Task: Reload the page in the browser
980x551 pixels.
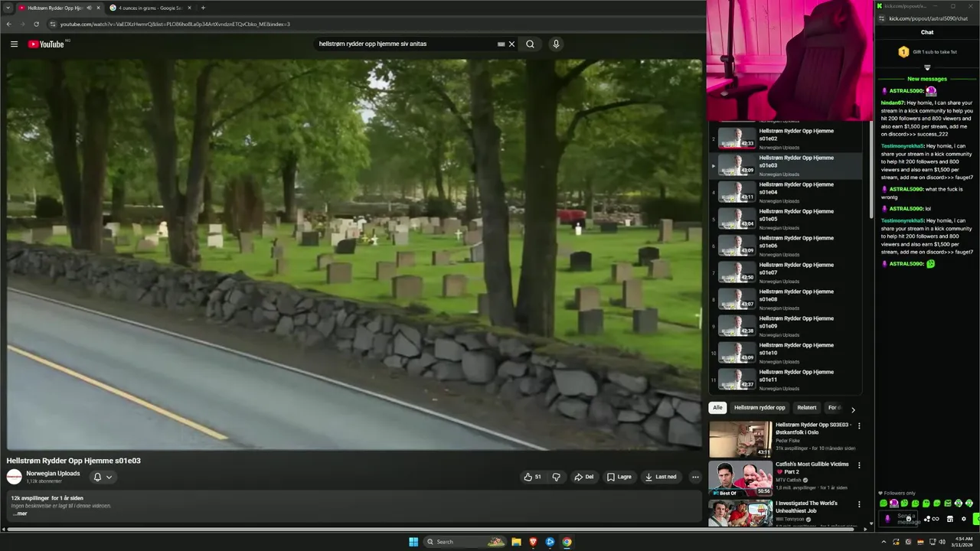Action: point(36,24)
